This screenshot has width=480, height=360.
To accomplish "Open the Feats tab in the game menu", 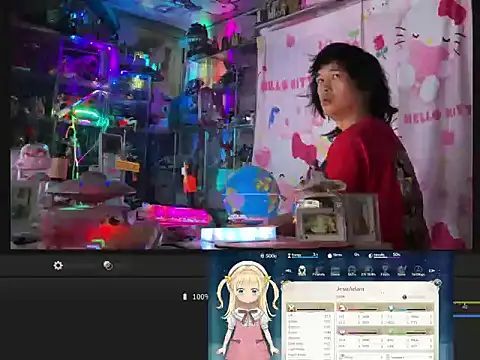I will 385,271.
